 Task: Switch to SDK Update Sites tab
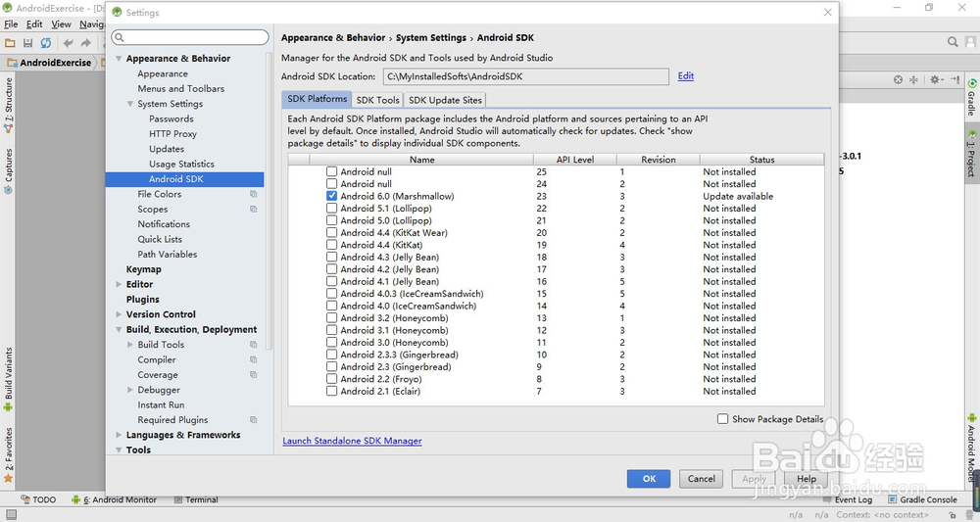tap(445, 100)
